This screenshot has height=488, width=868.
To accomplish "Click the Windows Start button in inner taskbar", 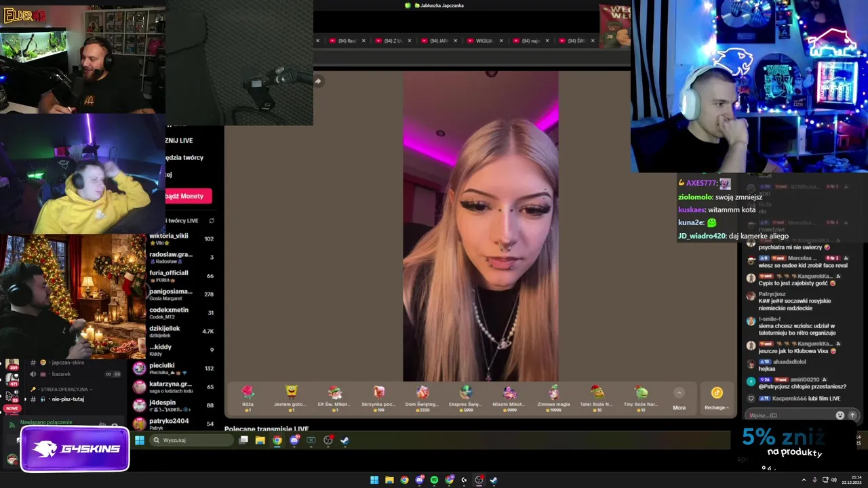I will 139,440.
